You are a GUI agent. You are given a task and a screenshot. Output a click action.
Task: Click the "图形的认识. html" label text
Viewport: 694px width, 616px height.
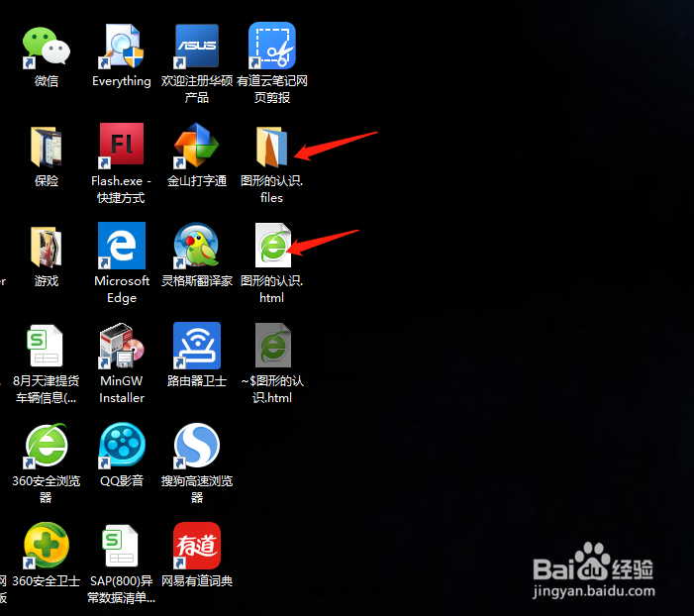271,289
